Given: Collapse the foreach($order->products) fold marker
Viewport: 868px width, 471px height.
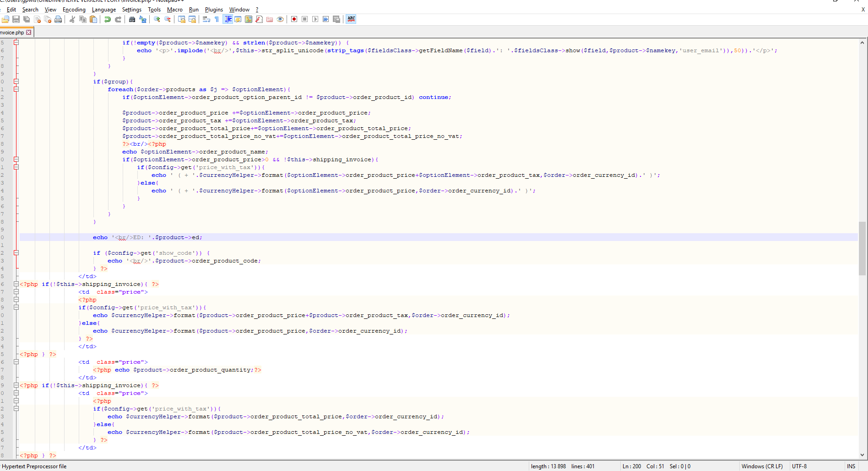Looking at the screenshot, I should tap(16, 89).
